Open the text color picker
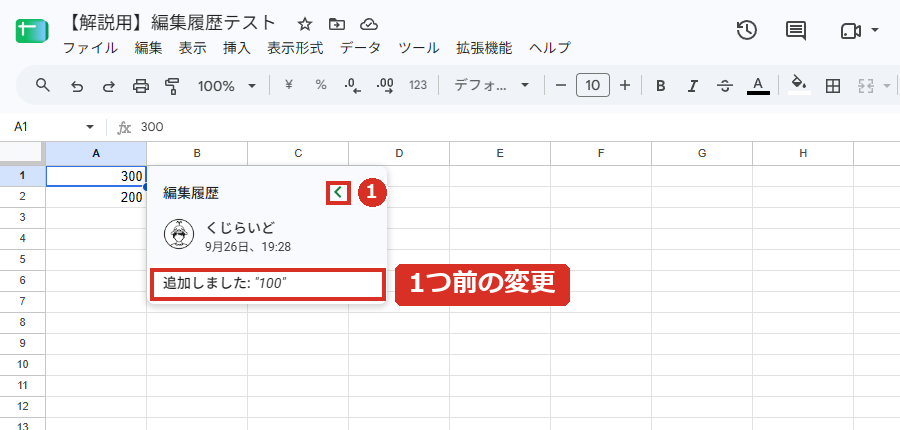 [758, 86]
